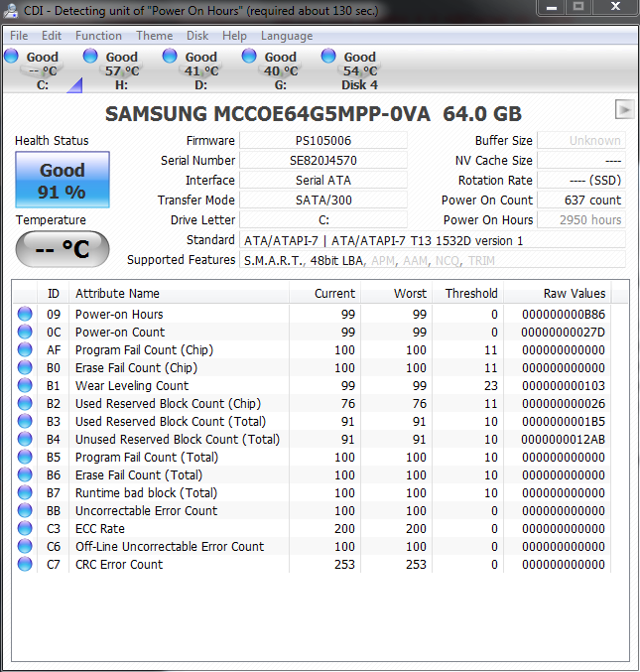Click status icon for Program Fail Count (Chip)
Image resolution: width=640 pixels, height=672 pixels.
pos(25,349)
